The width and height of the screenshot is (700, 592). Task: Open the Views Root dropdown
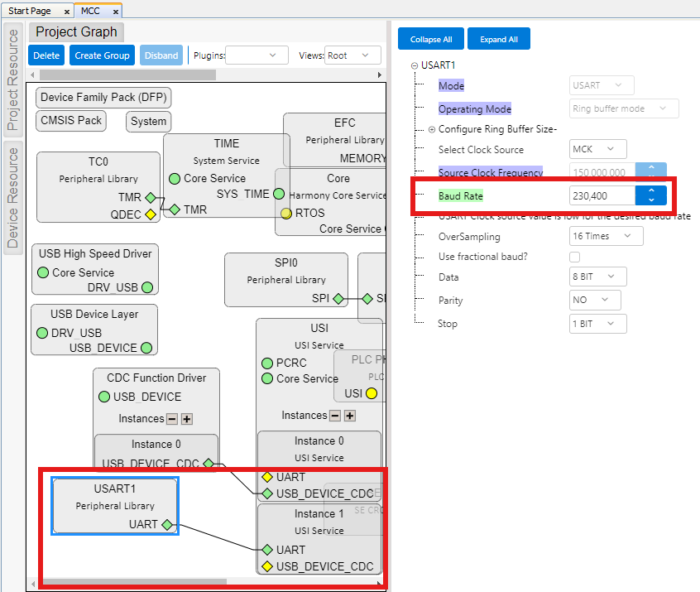click(352, 55)
